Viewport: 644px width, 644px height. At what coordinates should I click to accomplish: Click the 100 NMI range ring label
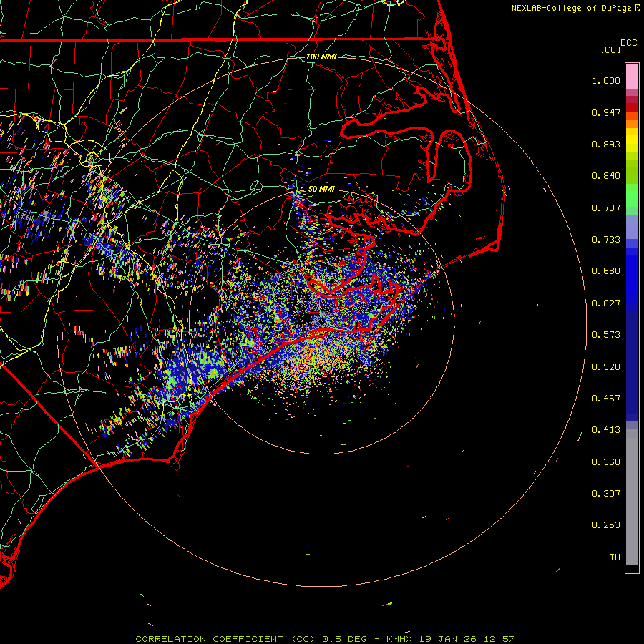coord(321,57)
